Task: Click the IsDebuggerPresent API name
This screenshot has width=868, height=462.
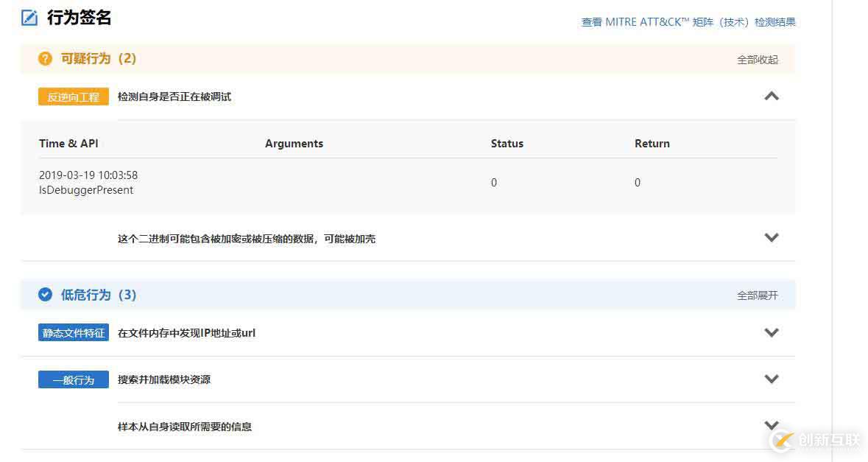Action: pos(86,190)
